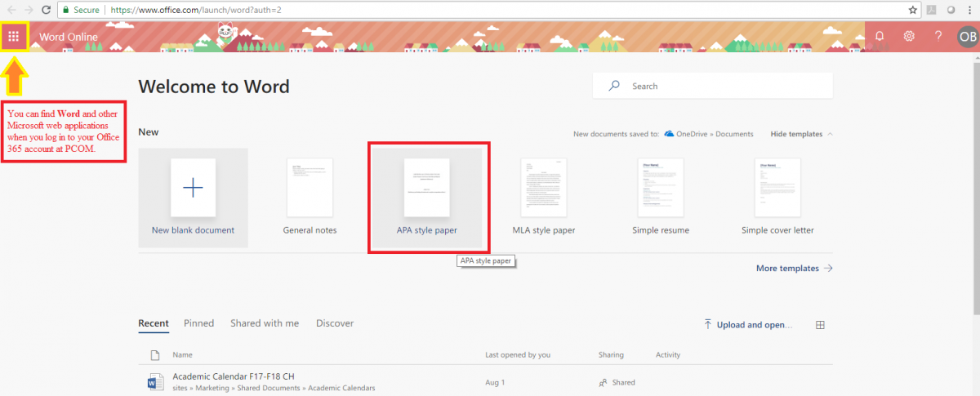
Task: Click the sites » Marketing file path
Action: click(274, 389)
